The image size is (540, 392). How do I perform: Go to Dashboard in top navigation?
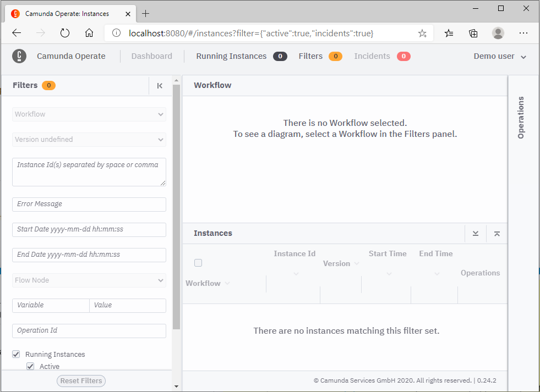pos(151,56)
